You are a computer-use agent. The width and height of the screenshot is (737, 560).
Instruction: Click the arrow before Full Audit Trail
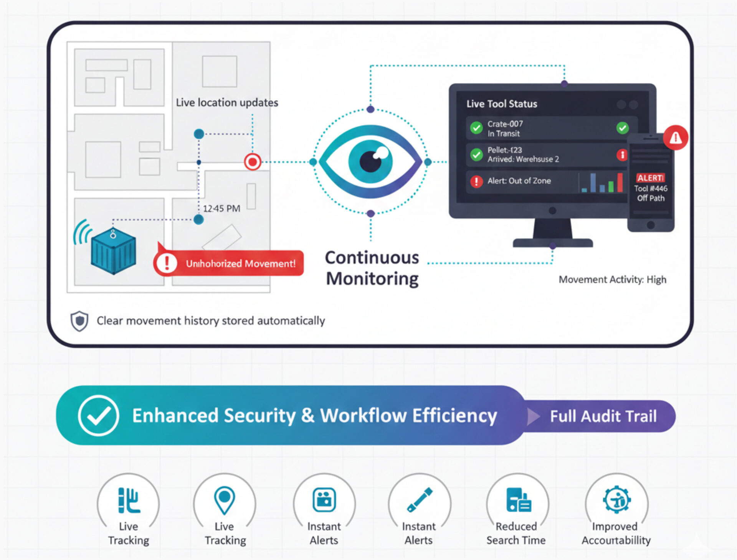coord(533,417)
